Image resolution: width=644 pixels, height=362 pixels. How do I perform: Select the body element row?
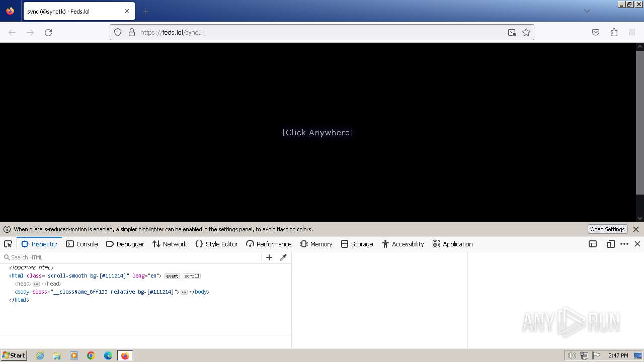145,292
